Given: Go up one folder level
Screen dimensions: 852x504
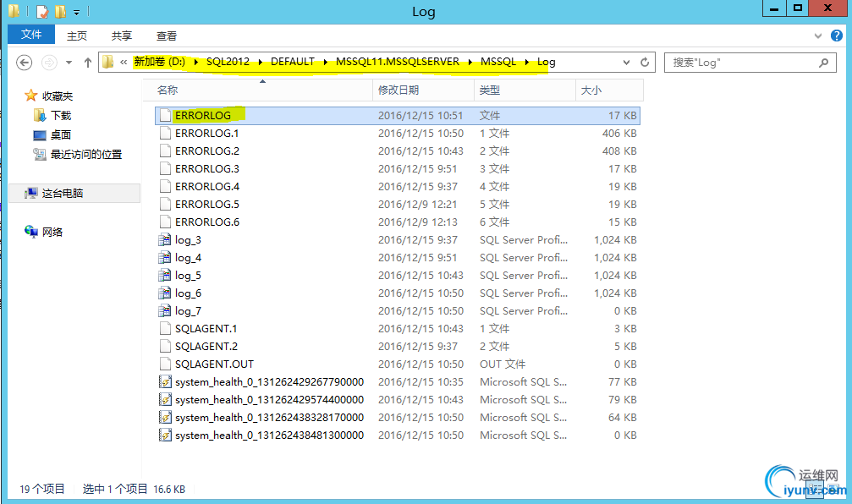Looking at the screenshot, I should pos(87,63).
